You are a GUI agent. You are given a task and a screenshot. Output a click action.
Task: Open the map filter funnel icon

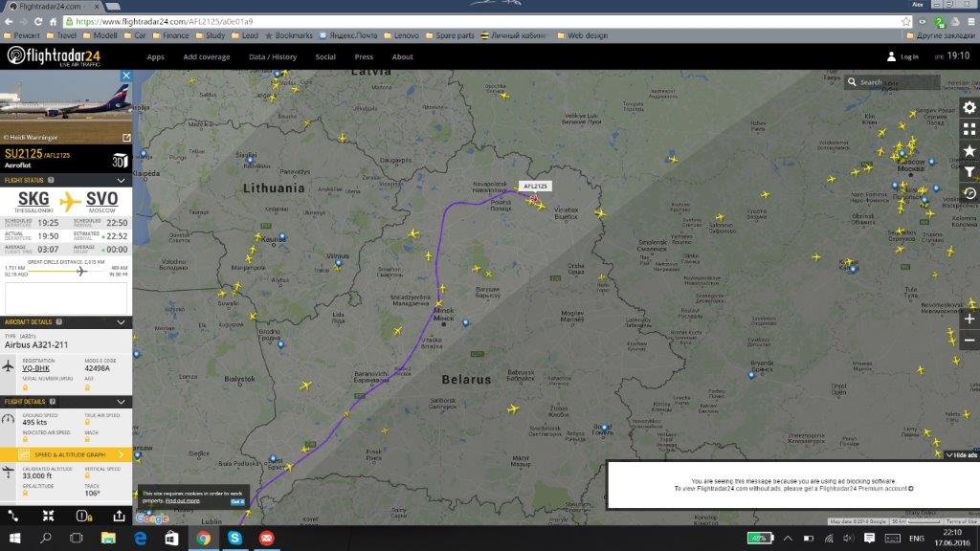point(969,172)
